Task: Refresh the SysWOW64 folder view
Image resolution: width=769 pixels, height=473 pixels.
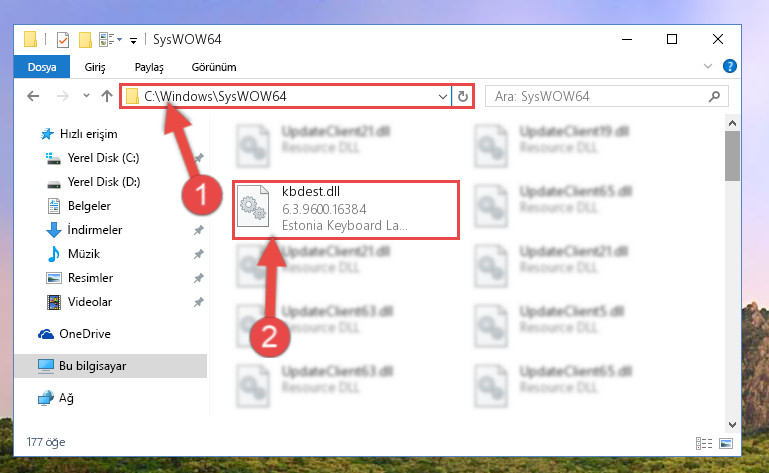Action: coord(462,97)
